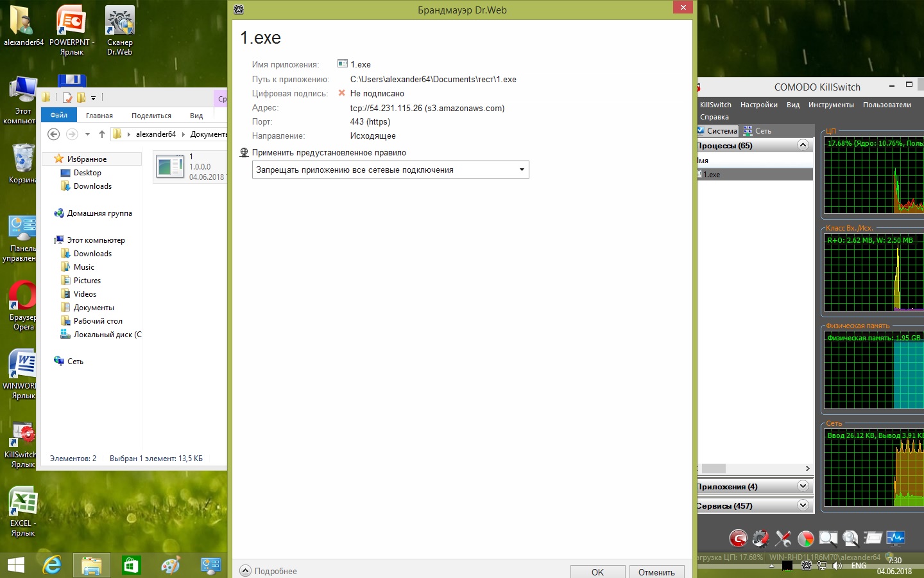Select the 1.exe process row in KillSwitch

tap(755, 174)
